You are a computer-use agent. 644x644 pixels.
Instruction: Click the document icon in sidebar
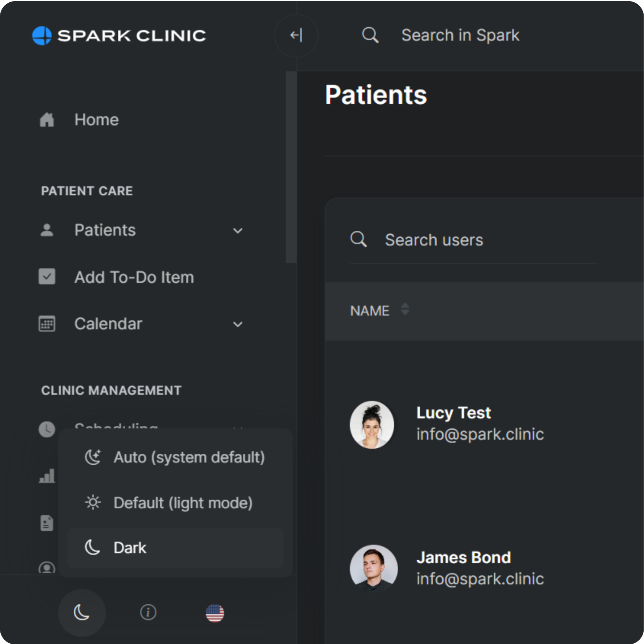[47, 523]
